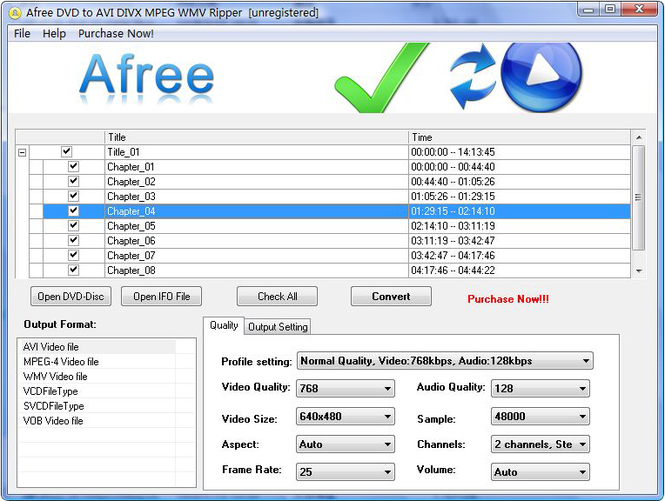Select the Chapter_08 row name

pos(131,270)
